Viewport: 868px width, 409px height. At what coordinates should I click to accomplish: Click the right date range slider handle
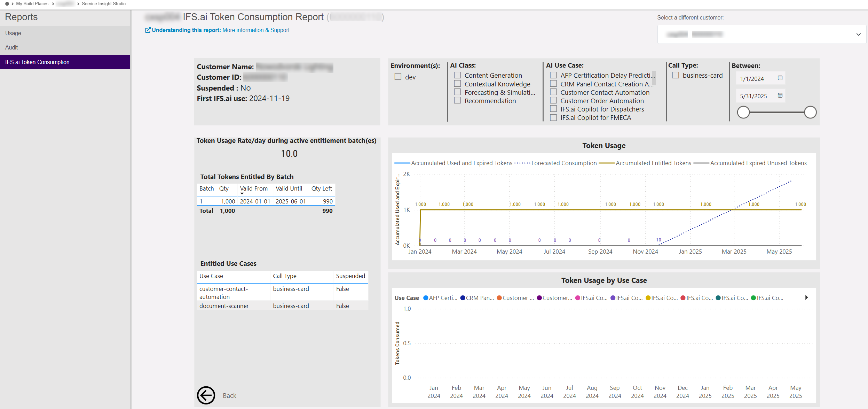(810, 112)
